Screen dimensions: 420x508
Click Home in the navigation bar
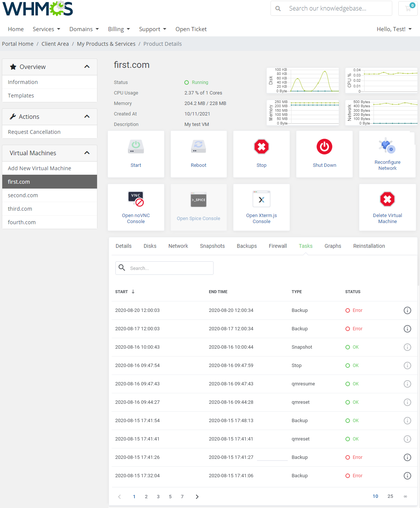pos(16,29)
